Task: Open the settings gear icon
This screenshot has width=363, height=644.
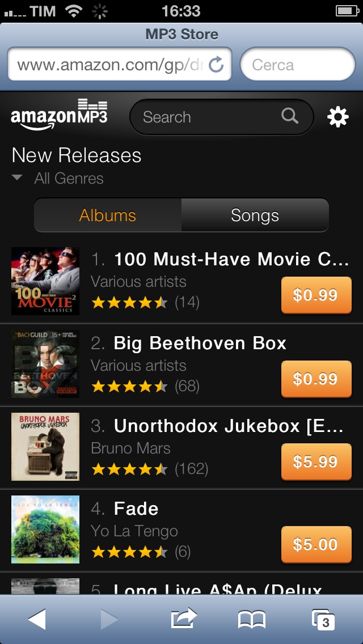Action: coord(338,117)
